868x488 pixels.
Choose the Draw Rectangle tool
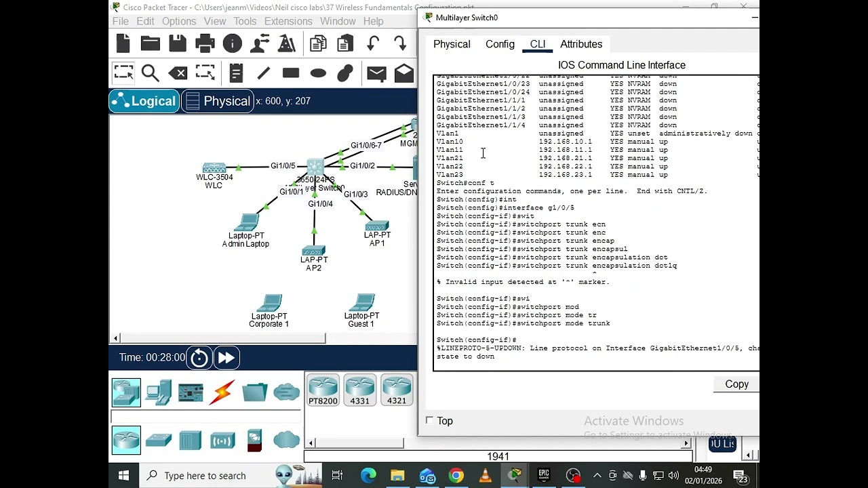coord(291,73)
